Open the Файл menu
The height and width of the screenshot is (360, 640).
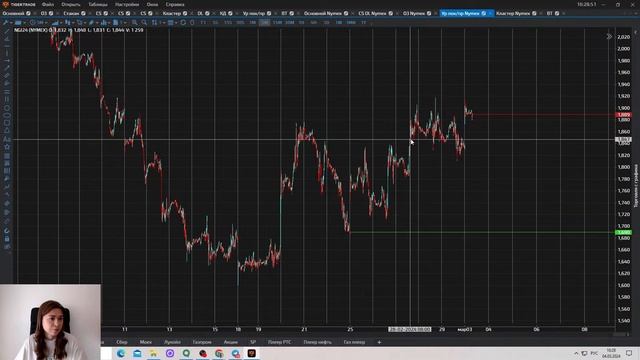[48, 4]
